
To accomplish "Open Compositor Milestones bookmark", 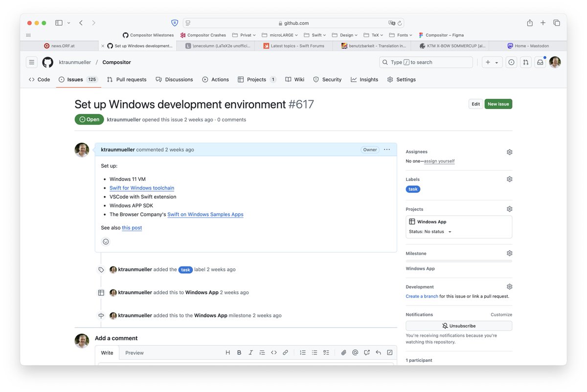I will (148, 35).
